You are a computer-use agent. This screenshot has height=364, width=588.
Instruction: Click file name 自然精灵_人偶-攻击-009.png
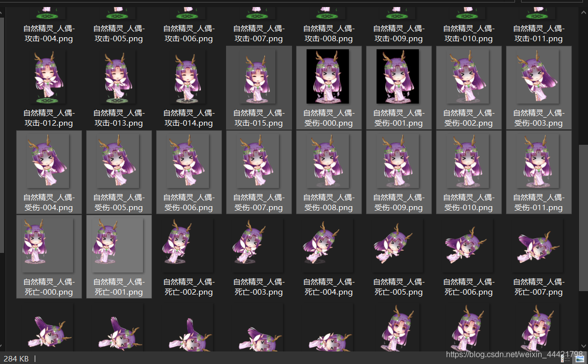pos(399,33)
